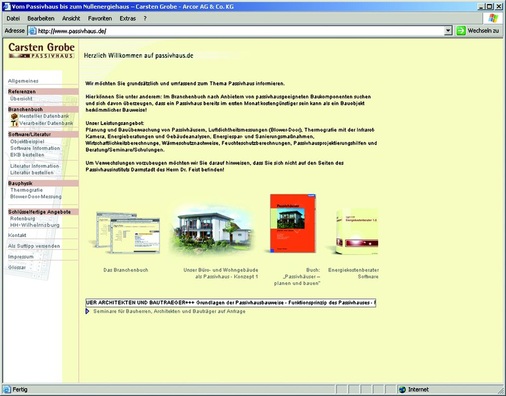This screenshot has width=506, height=396.
Task: Click the page icon in address bar
Action: click(x=32, y=31)
